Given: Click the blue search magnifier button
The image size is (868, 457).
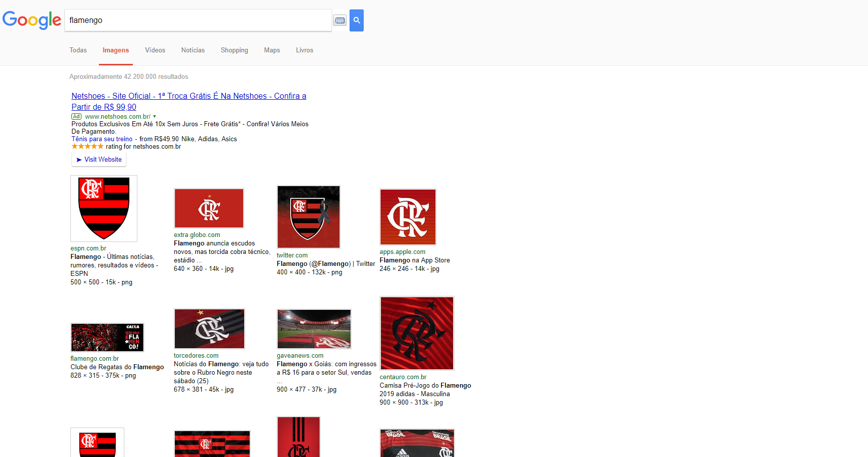Looking at the screenshot, I should (x=357, y=20).
